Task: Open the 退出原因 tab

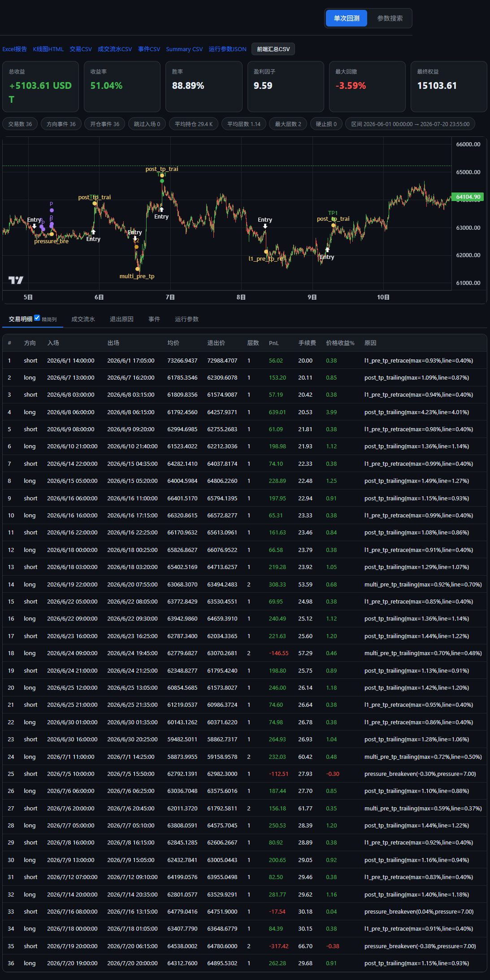Action: [x=121, y=319]
